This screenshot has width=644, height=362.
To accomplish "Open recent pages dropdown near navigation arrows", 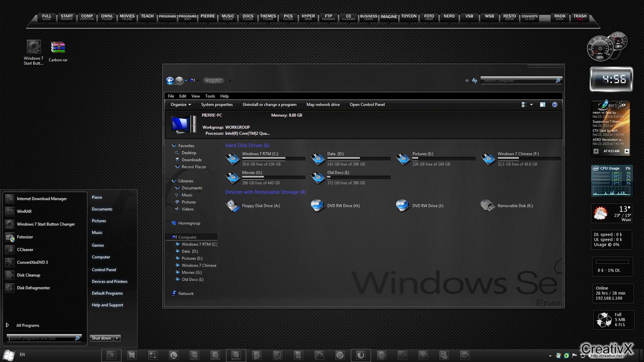I will pos(186,80).
